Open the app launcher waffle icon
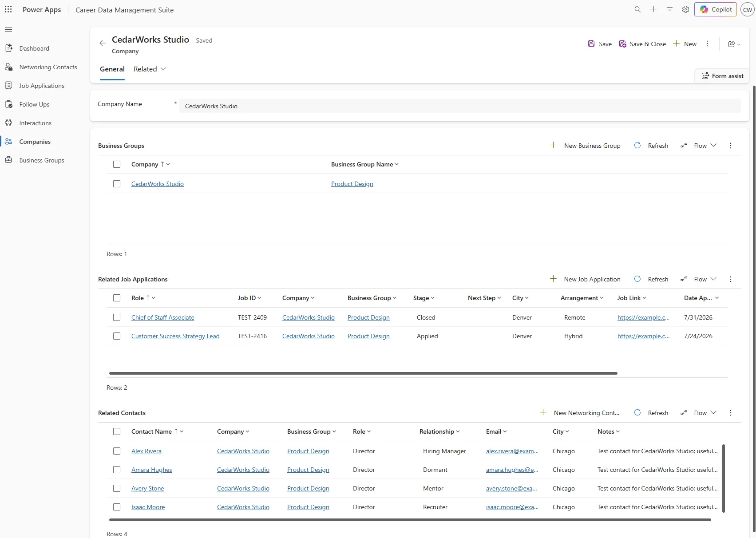 coord(8,9)
